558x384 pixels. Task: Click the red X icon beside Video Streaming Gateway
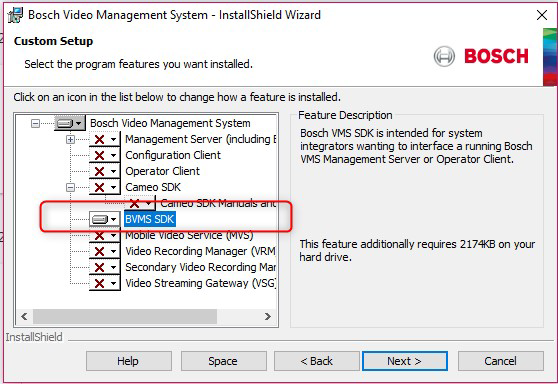click(x=100, y=283)
